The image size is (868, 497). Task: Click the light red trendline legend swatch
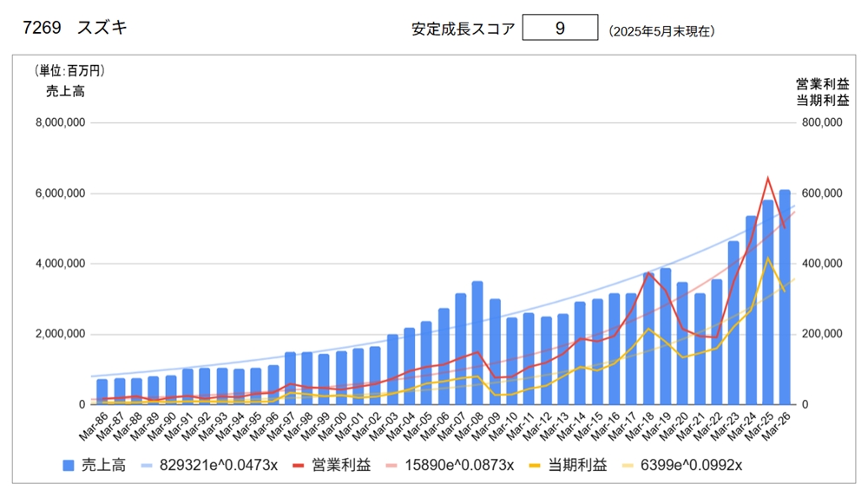click(391, 466)
